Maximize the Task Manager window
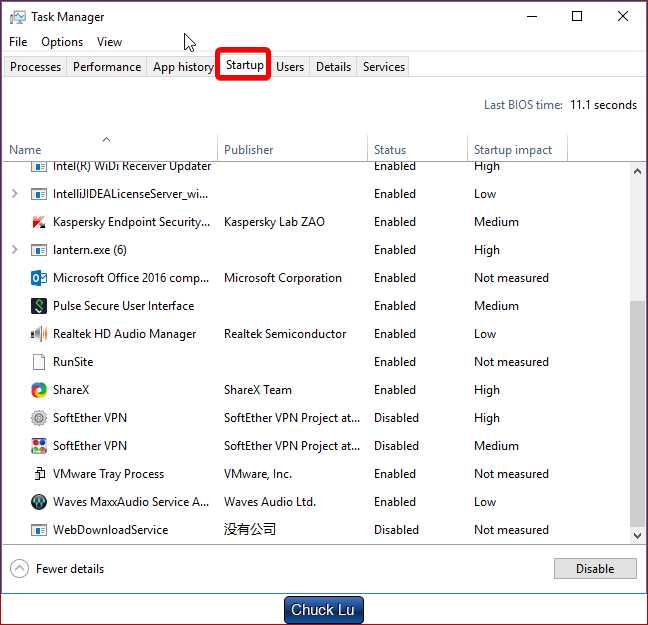 [x=577, y=17]
